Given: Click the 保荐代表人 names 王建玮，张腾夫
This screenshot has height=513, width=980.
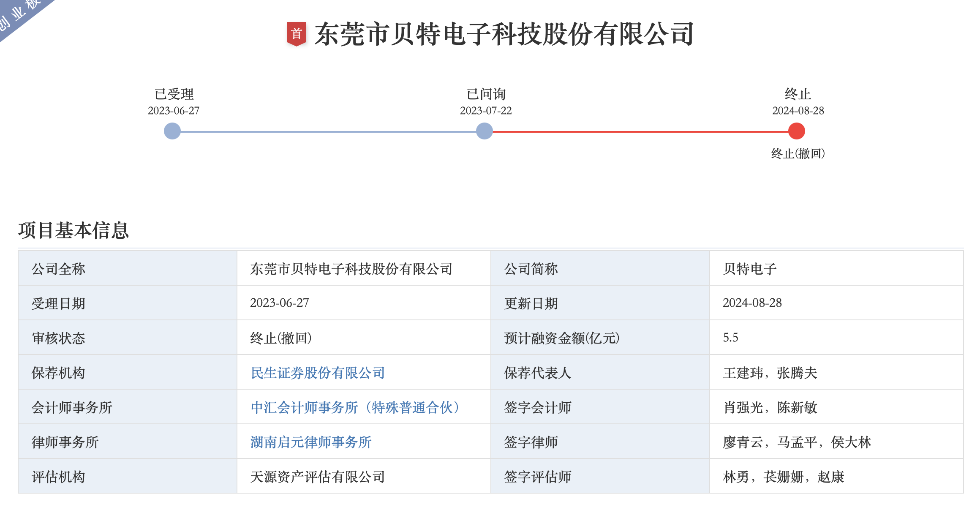Looking at the screenshot, I should point(770,373).
